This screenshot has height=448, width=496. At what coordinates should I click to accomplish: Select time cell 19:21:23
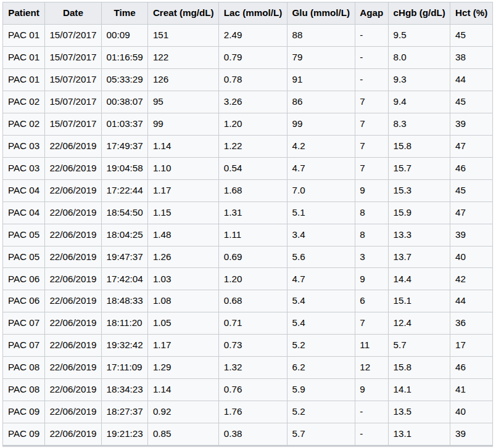(125, 434)
